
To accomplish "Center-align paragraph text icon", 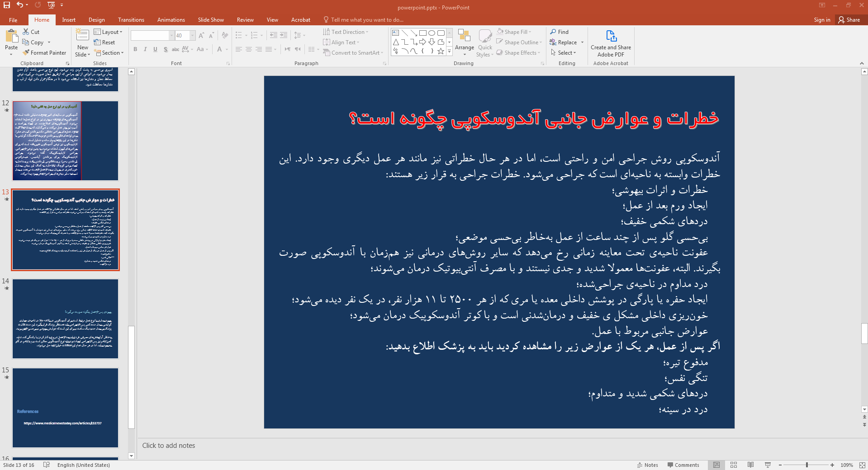I will pyautogui.click(x=249, y=49).
